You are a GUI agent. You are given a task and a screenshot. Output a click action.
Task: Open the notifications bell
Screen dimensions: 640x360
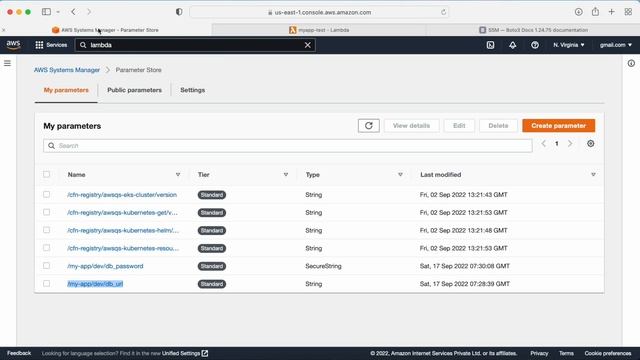513,45
